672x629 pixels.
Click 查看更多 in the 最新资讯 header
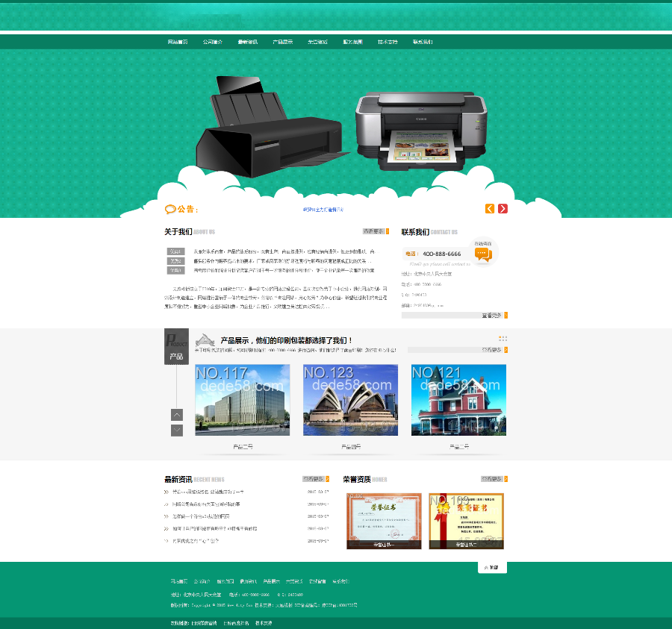tap(314, 479)
